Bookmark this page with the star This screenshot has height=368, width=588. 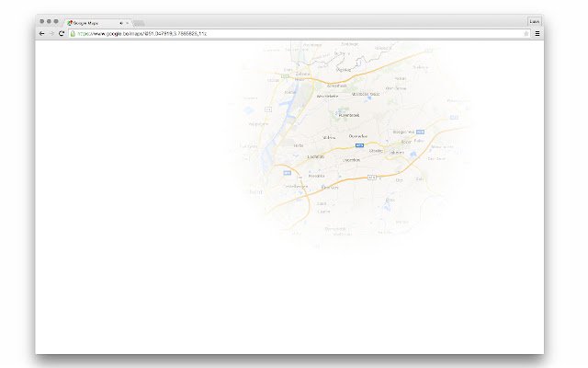[x=526, y=34]
